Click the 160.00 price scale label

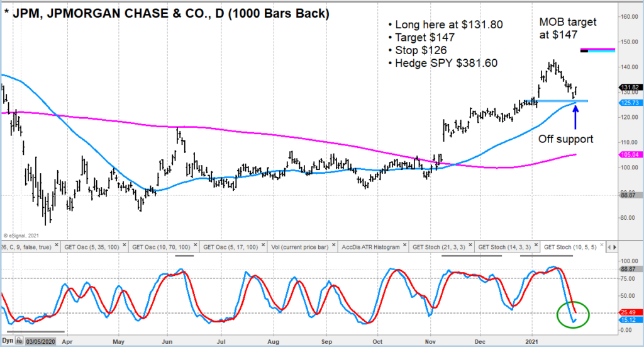[x=629, y=17]
